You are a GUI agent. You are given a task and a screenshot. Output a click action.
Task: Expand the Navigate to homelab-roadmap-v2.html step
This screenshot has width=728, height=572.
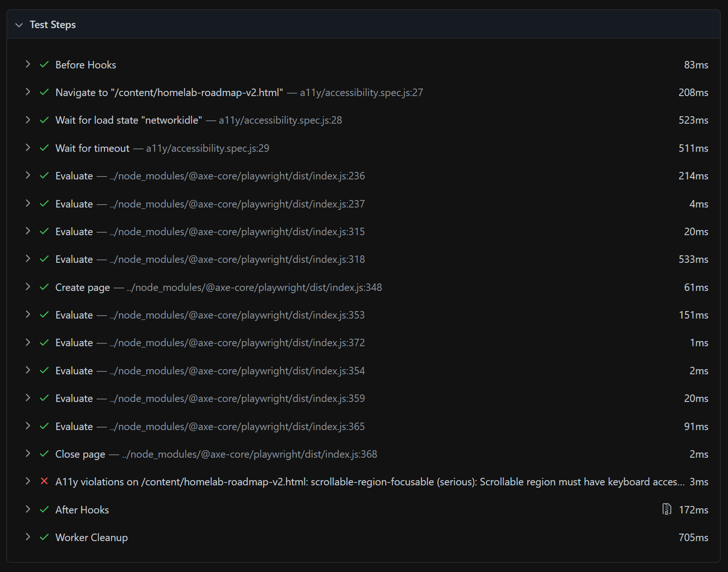point(28,92)
